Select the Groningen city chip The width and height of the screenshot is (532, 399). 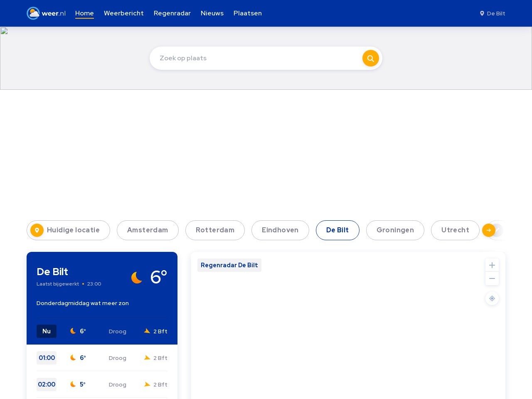[395, 230]
